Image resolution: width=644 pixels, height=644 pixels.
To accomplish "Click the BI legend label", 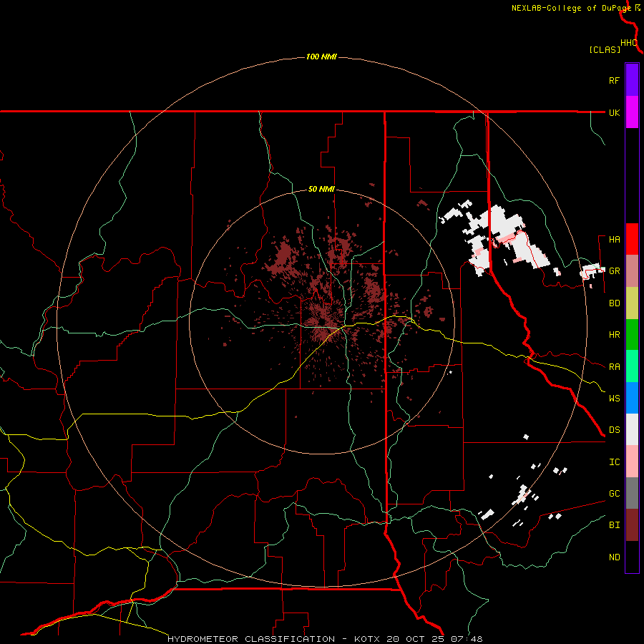I will pos(614,525).
